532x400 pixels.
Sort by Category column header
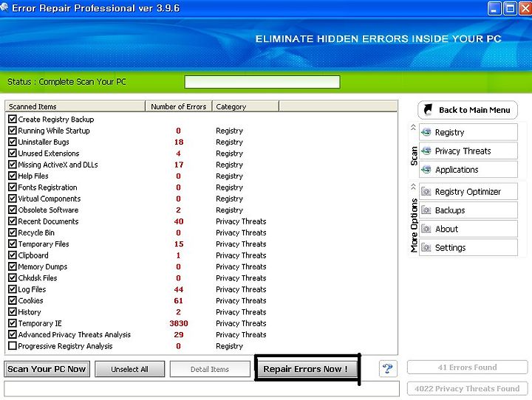coord(245,106)
